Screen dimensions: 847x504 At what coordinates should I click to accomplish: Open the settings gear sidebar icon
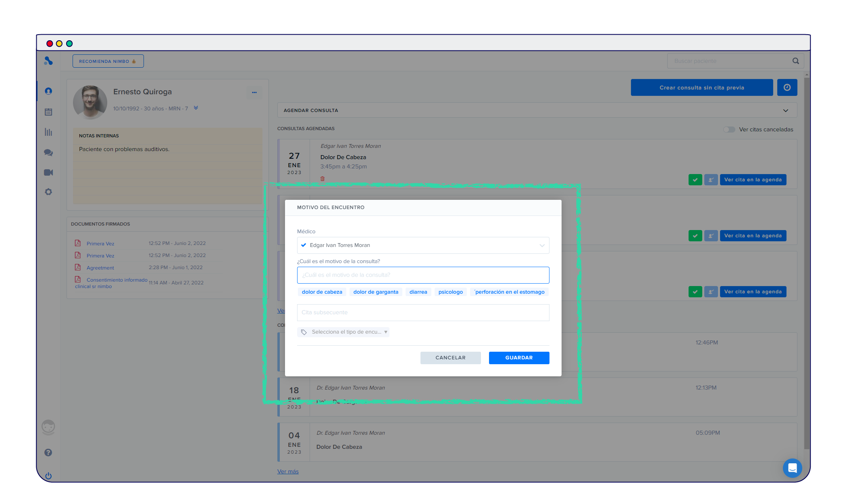(48, 192)
